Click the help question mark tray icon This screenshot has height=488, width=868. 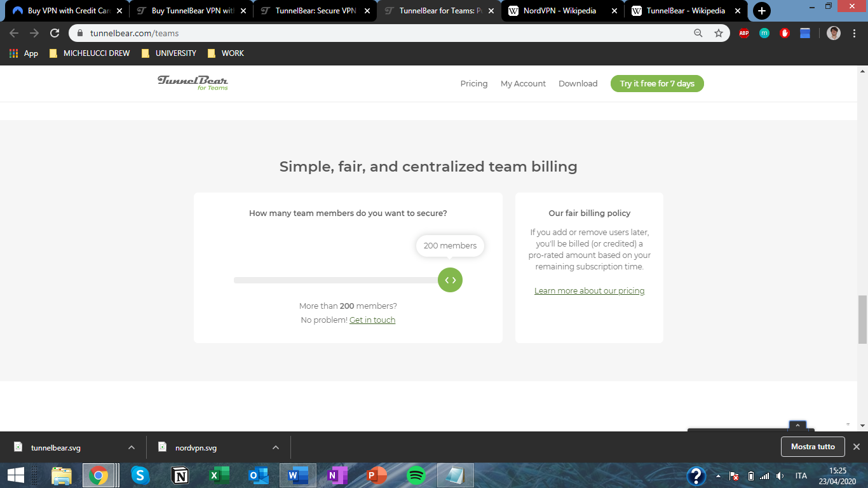pyautogui.click(x=696, y=475)
